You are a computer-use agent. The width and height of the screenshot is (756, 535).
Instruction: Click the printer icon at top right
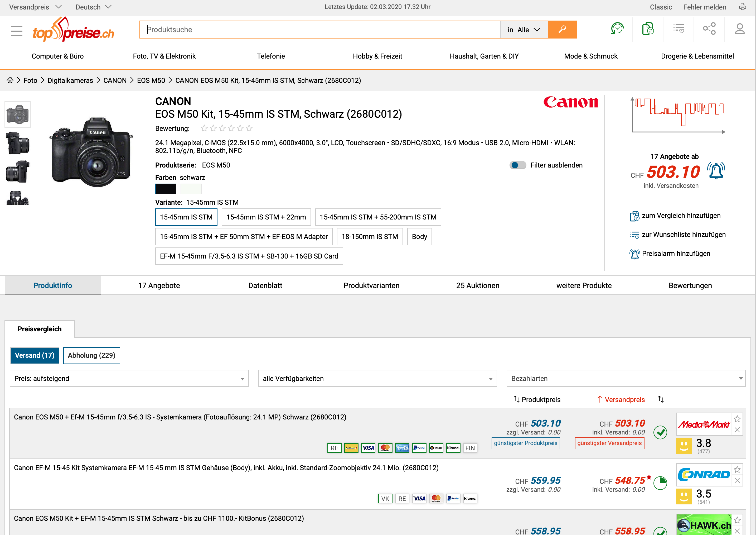[743, 7]
